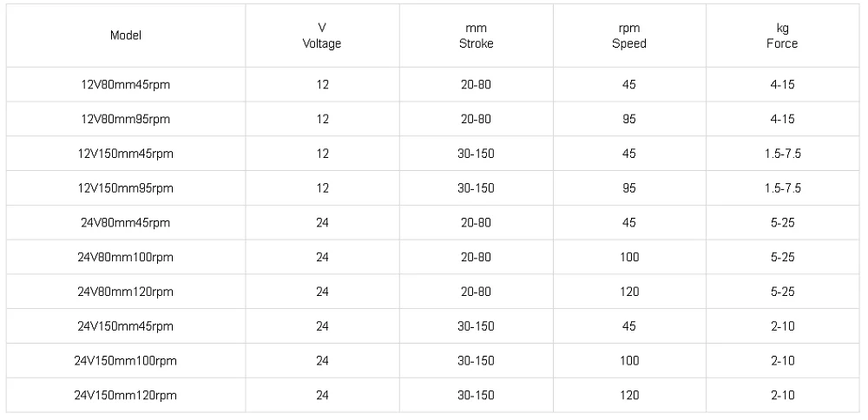Click the speed value for model 24V80mm100rpm

coord(629,257)
